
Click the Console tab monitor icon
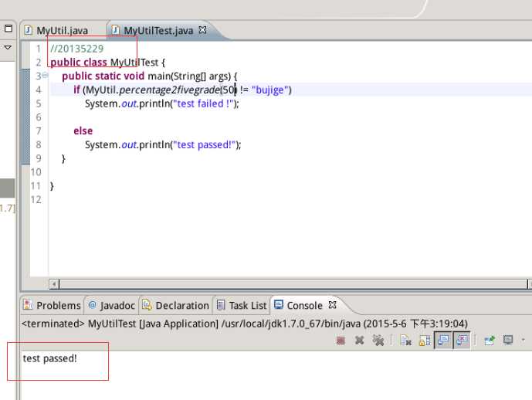tap(279, 305)
